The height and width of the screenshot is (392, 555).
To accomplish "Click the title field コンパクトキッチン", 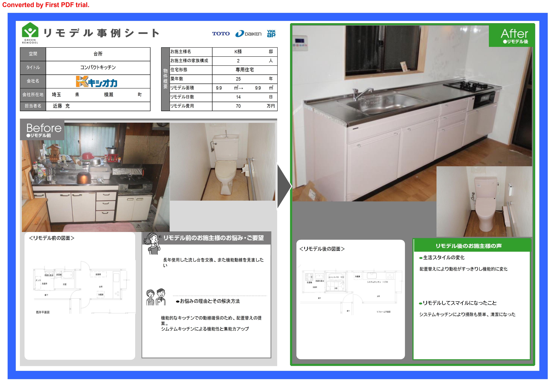I will [98, 67].
